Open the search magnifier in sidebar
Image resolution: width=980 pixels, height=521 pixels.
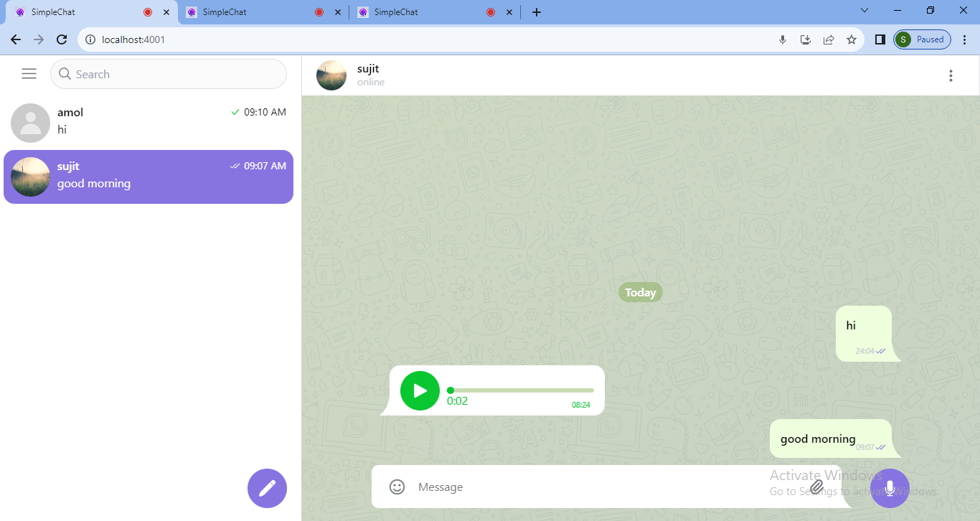[65, 73]
